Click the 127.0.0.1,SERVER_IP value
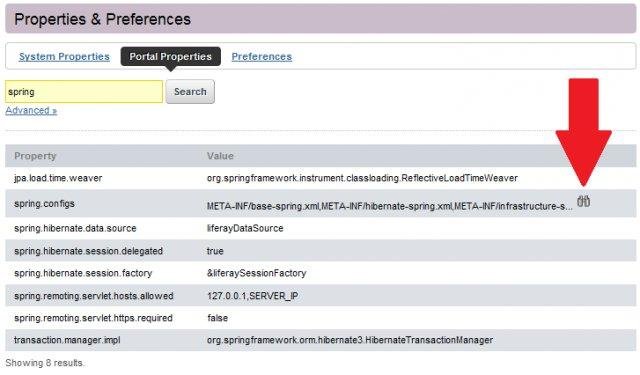Viewport: 640px width, 375px height. tap(252, 296)
